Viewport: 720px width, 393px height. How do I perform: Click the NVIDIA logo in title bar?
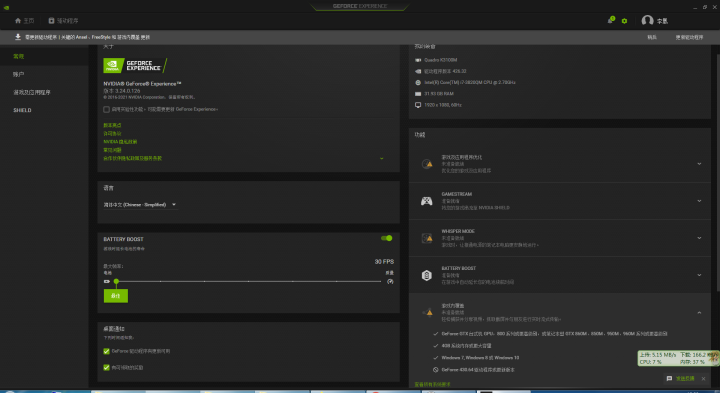(6, 7)
